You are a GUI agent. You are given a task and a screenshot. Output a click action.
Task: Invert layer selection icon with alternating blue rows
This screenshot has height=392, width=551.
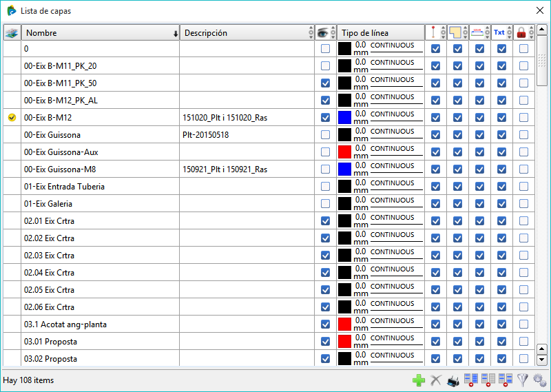coord(506,380)
